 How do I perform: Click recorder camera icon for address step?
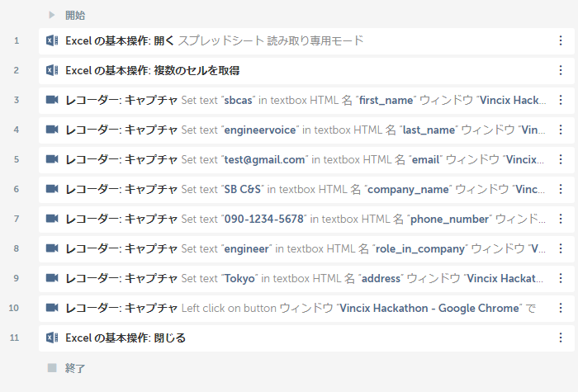pyautogui.click(x=52, y=278)
